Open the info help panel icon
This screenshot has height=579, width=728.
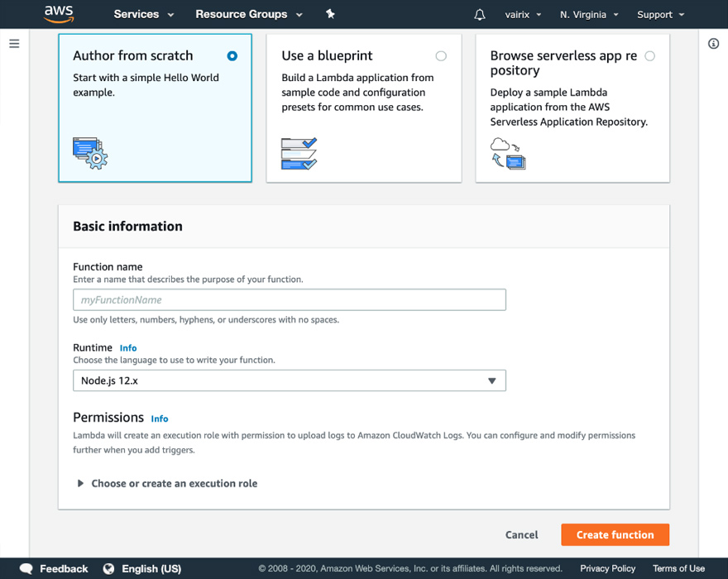click(713, 44)
